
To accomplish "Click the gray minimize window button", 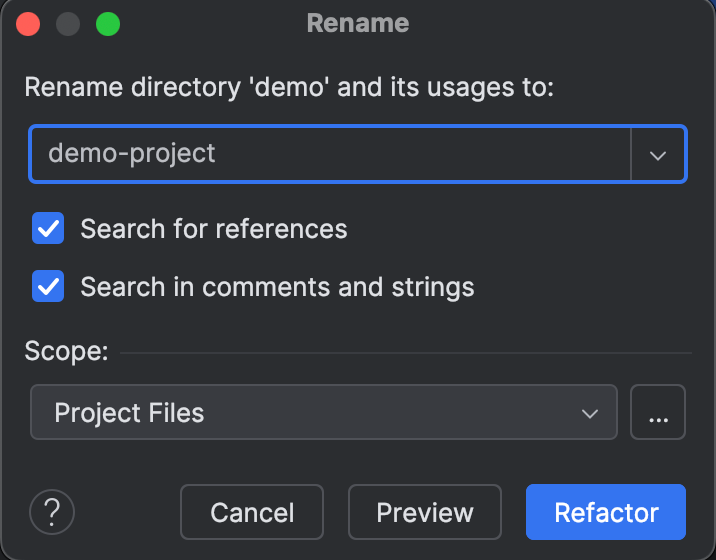I will pos(68,24).
